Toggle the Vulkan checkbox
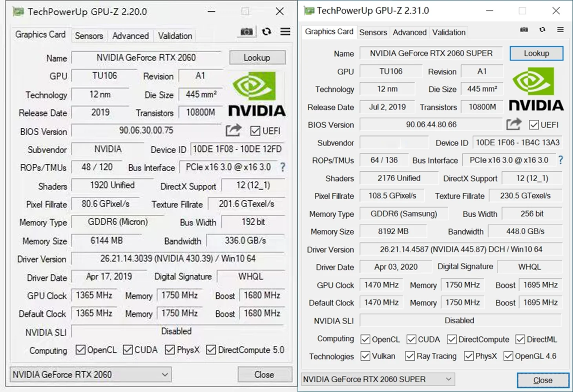The image size is (573, 392). (365, 356)
